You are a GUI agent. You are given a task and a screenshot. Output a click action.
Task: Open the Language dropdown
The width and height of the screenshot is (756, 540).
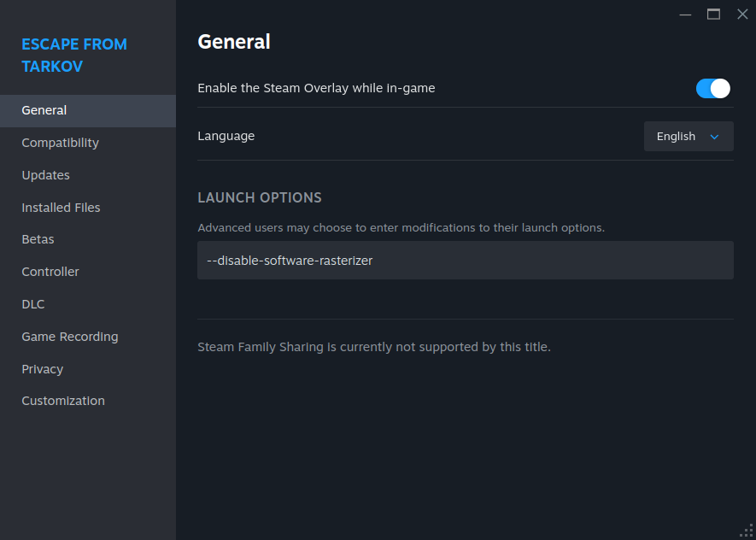pos(688,137)
